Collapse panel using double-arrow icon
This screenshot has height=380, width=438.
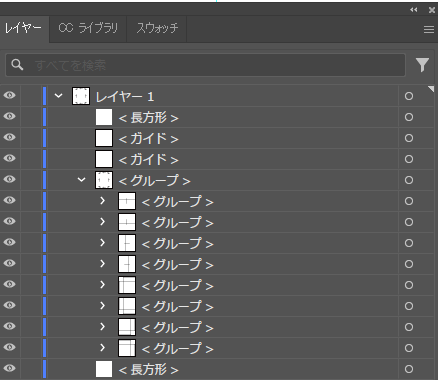pos(414,10)
